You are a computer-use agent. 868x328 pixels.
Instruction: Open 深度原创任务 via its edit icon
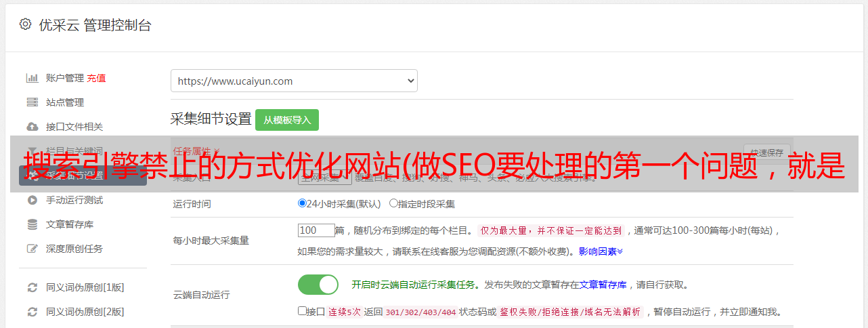pyautogui.click(x=32, y=249)
